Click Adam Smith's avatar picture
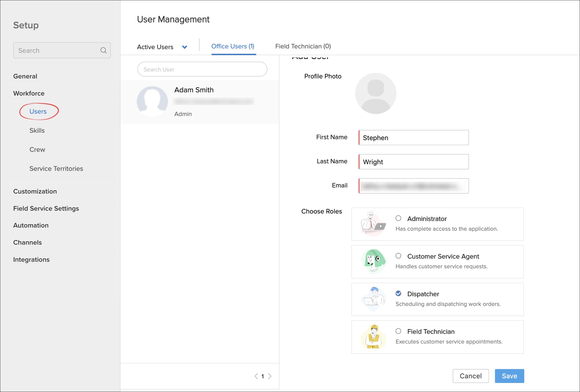The image size is (580, 392). click(152, 101)
